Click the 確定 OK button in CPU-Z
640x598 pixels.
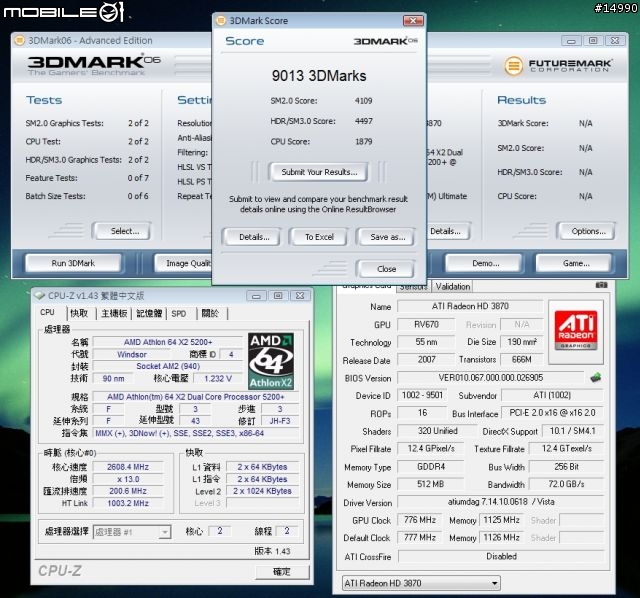[x=282, y=572]
